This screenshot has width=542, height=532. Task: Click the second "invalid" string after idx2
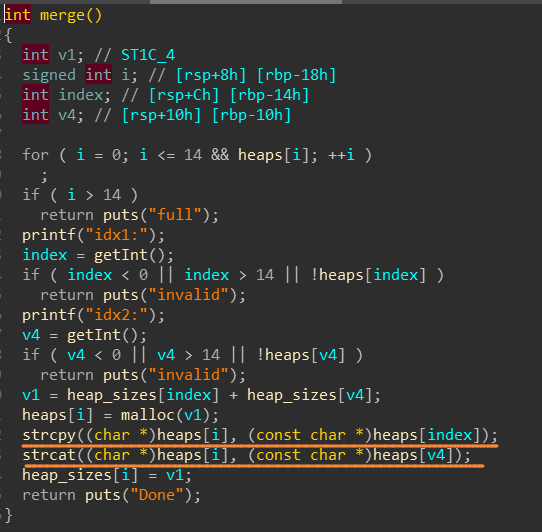tap(188, 375)
